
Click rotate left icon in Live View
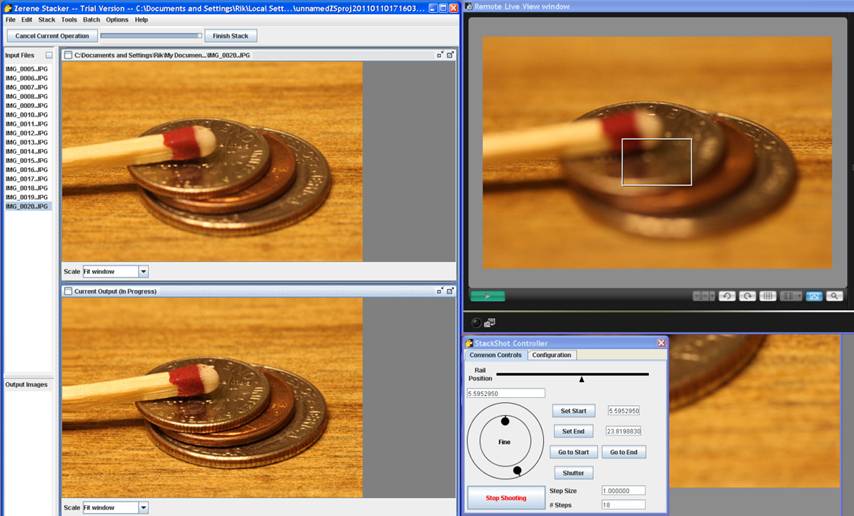click(x=726, y=296)
